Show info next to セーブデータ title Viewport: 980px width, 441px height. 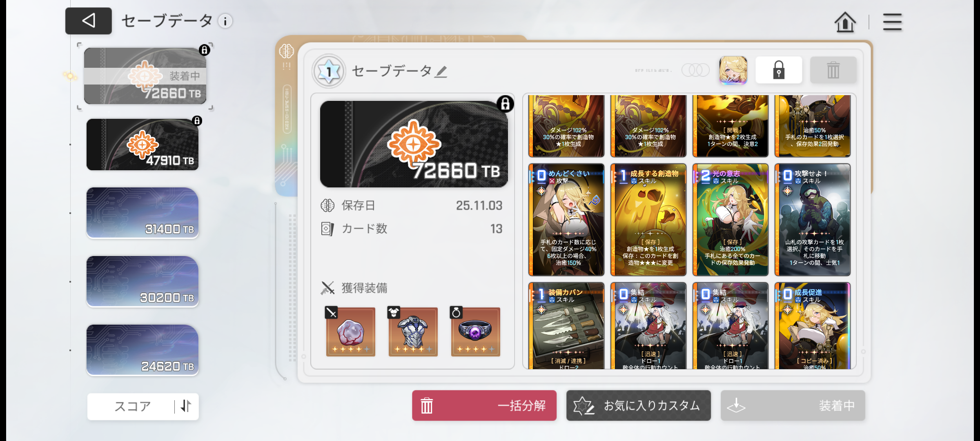click(225, 21)
